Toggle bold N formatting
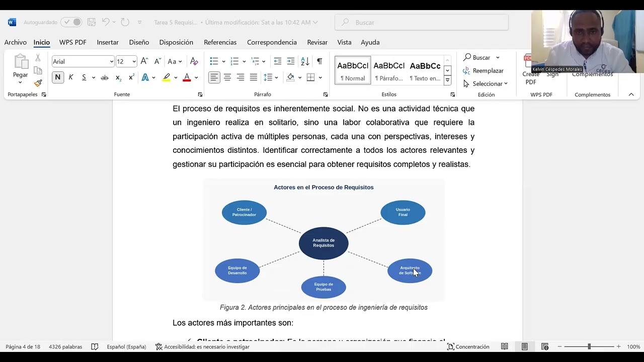The image size is (644, 362). pyautogui.click(x=58, y=77)
